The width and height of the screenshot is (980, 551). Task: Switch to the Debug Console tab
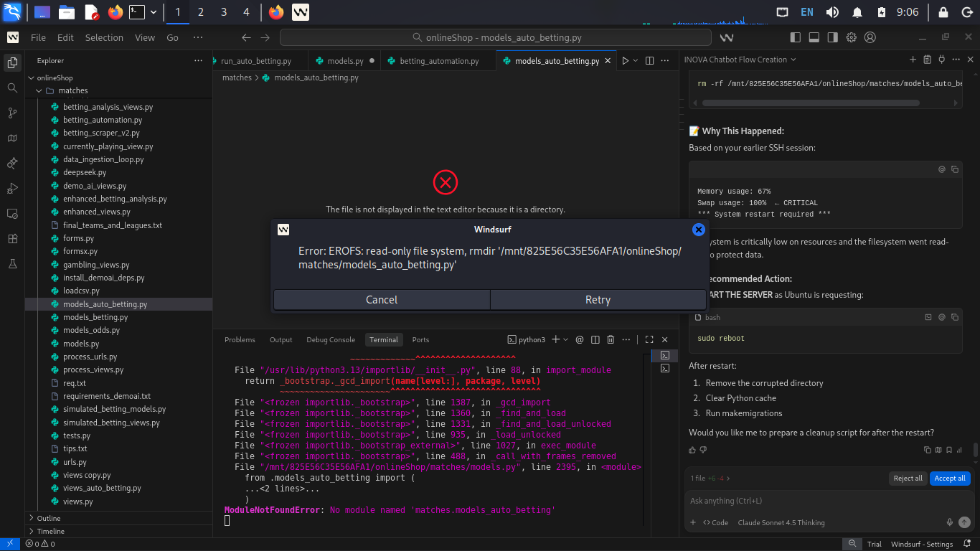coord(330,339)
